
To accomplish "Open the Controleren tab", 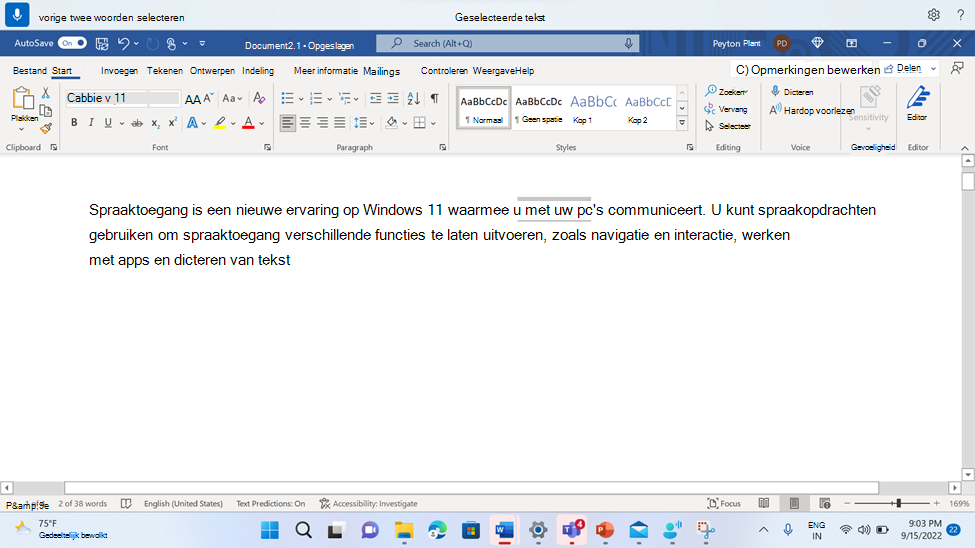I will (x=444, y=71).
